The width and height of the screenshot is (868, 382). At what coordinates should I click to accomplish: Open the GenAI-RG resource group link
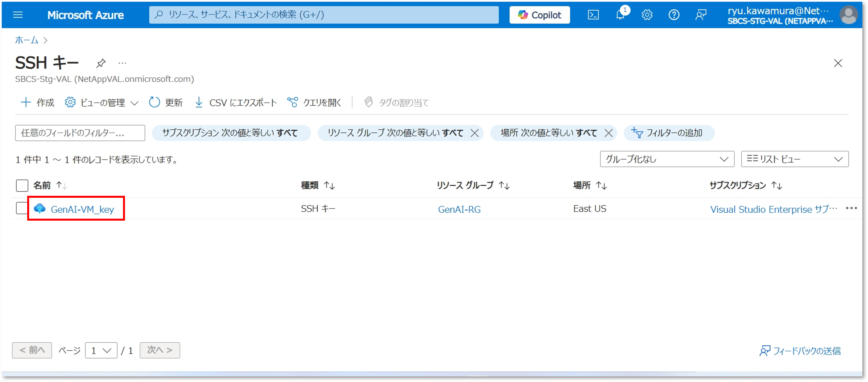click(x=459, y=209)
